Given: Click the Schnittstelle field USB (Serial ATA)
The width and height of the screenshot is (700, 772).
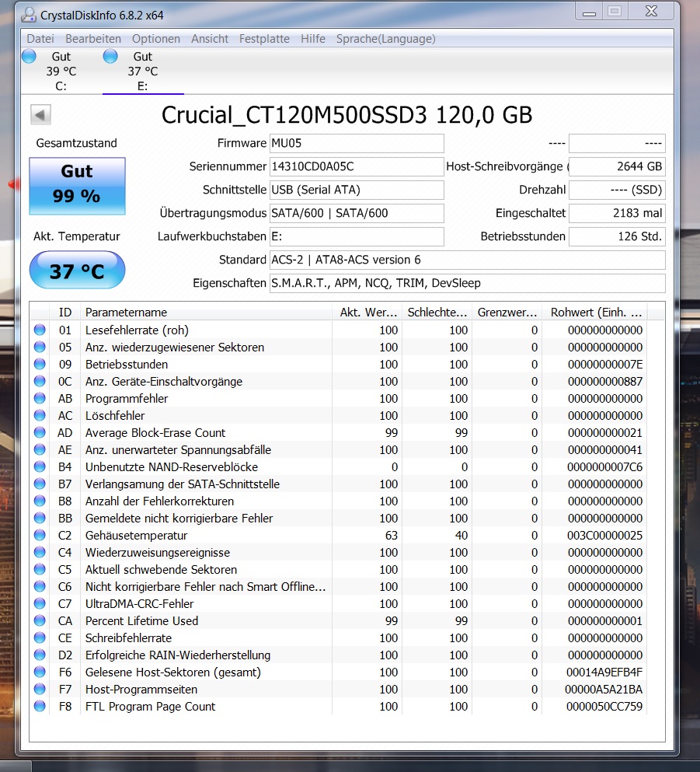Looking at the screenshot, I should pyautogui.click(x=357, y=190).
